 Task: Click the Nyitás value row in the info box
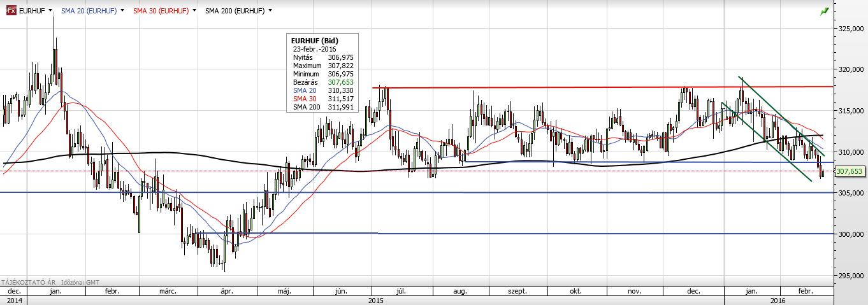pyautogui.click(x=322, y=57)
